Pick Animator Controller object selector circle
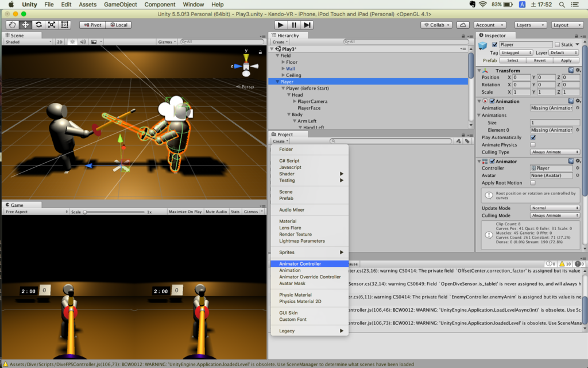Image resolution: width=588 pixels, height=368 pixels. coord(578,168)
